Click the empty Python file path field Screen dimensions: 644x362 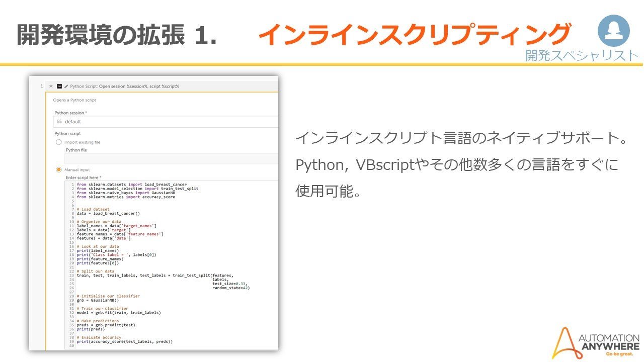(171, 158)
